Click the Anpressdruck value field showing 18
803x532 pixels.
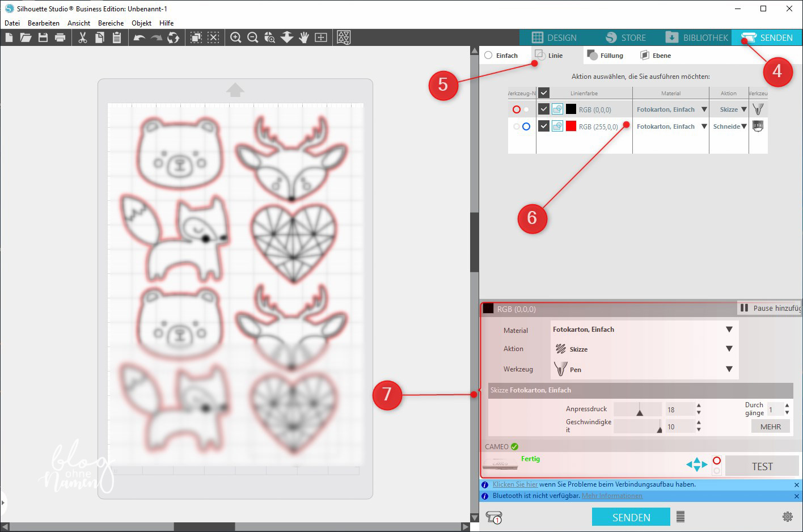point(679,409)
